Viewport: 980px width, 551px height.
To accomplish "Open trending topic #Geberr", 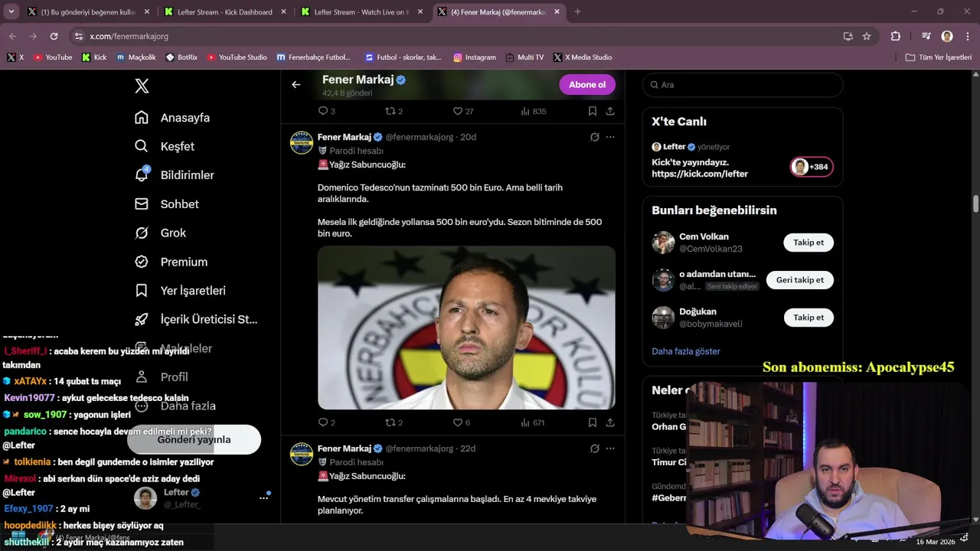I will (x=669, y=497).
